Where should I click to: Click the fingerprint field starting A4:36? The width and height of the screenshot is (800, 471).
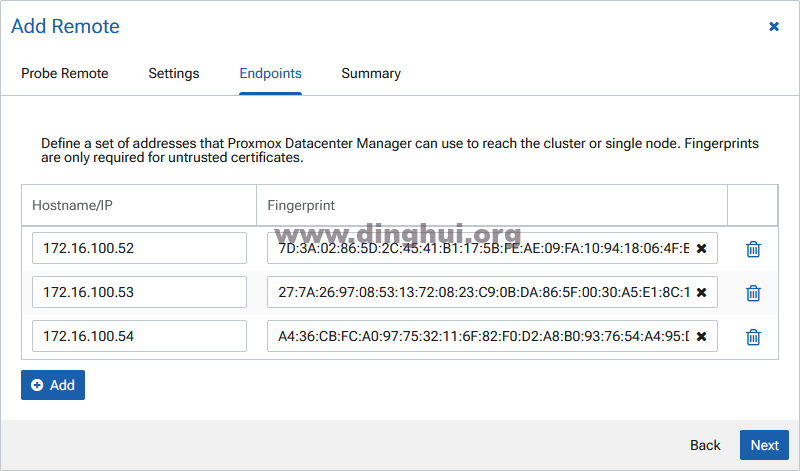[480, 337]
